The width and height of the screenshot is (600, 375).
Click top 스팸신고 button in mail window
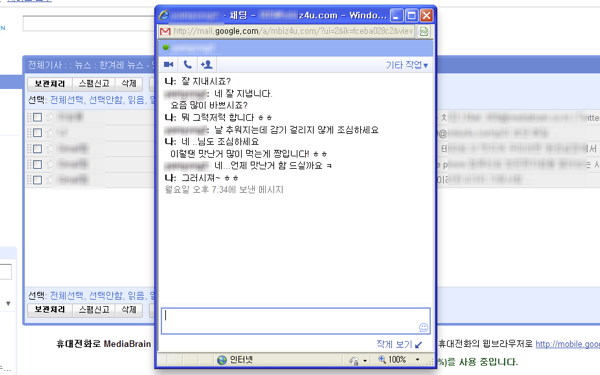pos(94,83)
